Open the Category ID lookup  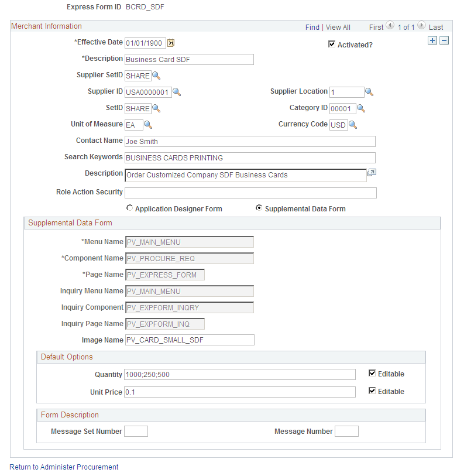(x=362, y=108)
